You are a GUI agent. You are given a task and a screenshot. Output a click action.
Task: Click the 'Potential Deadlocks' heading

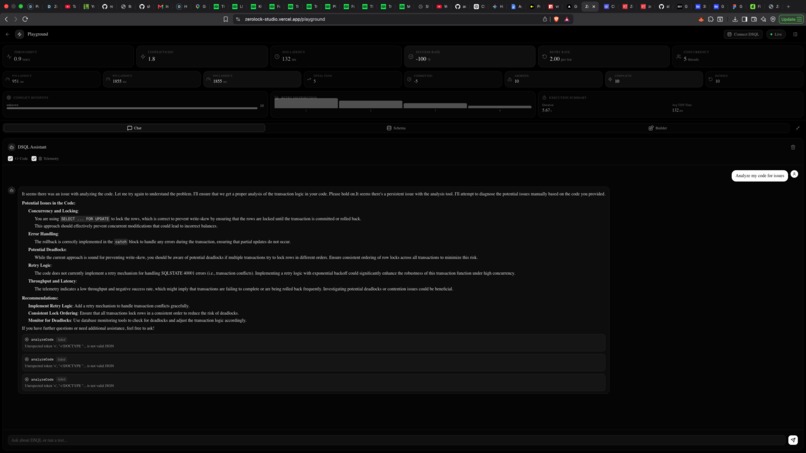(x=47, y=250)
